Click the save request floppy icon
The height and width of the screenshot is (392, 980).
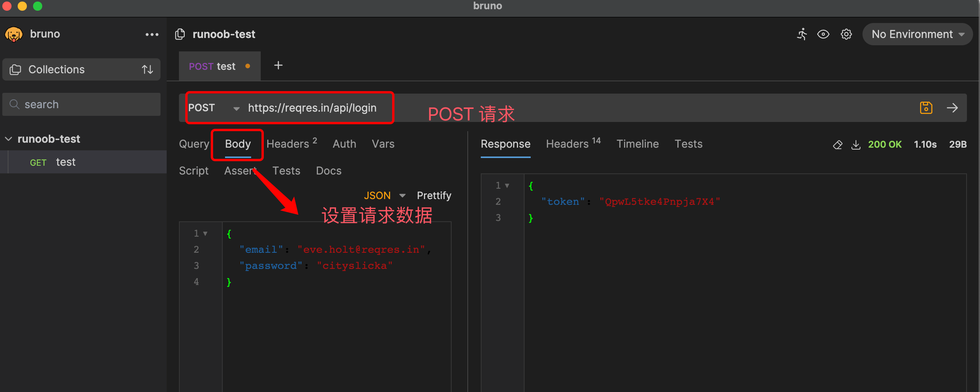pyautogui.click(x=926, y=108)
